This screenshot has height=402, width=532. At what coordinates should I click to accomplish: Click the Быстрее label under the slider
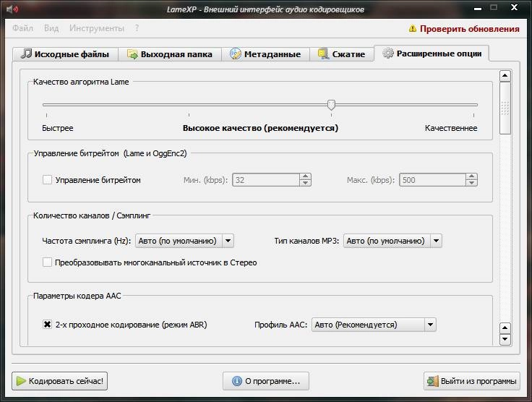click(x=58, y=128)
